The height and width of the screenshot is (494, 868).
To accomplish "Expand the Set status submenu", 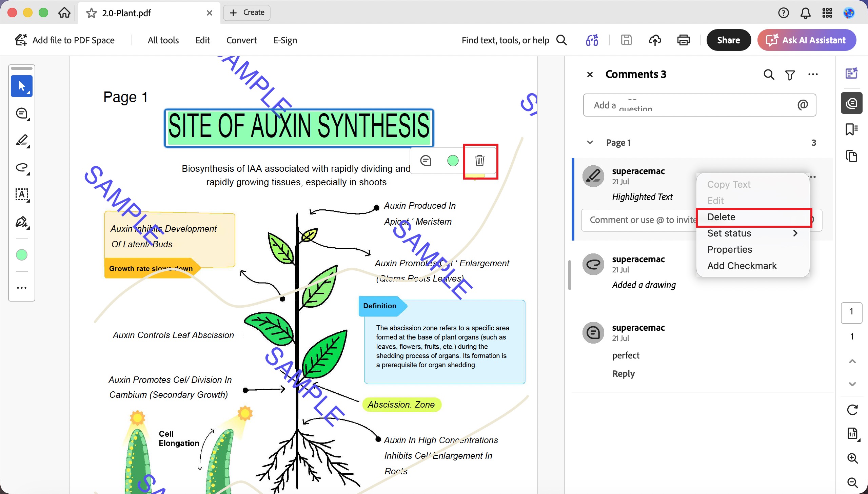I will 753,233.
